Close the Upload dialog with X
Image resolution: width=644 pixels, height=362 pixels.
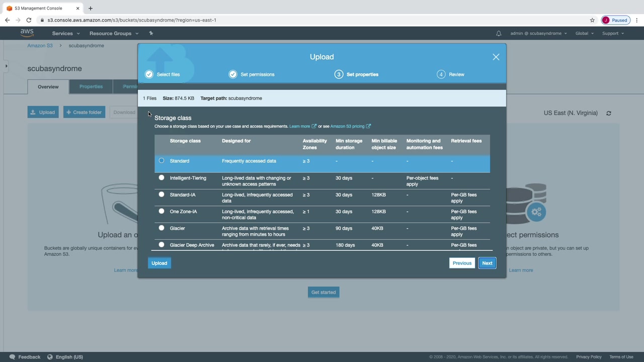[496, 57]
